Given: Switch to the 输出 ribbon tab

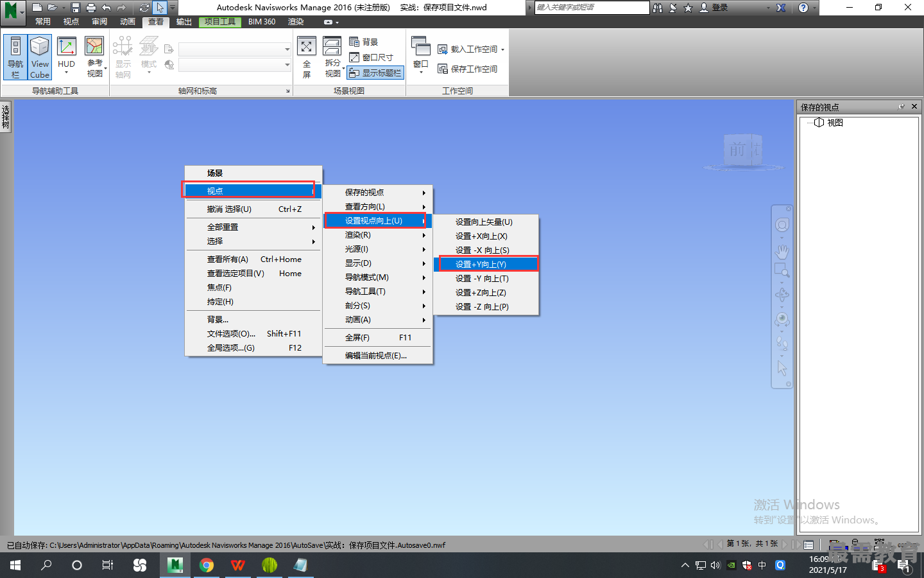Looking at the screenshot, I should point(184,22).
